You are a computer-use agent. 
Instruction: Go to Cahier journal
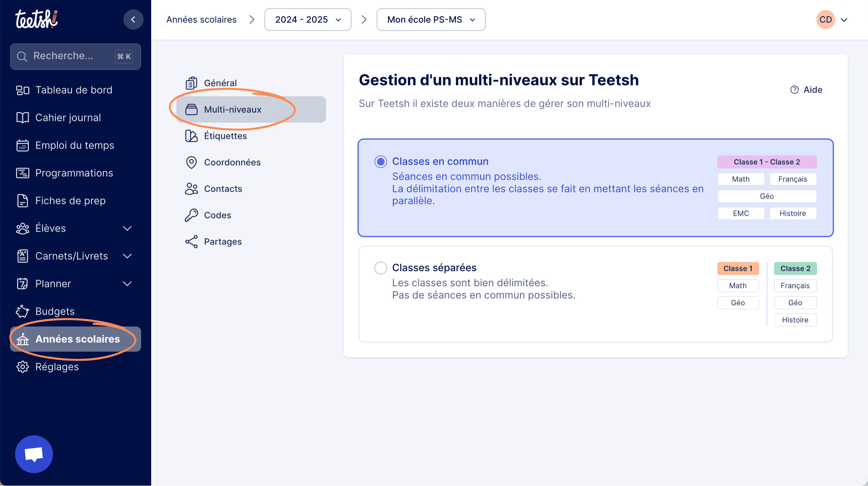tap(76, 118)
